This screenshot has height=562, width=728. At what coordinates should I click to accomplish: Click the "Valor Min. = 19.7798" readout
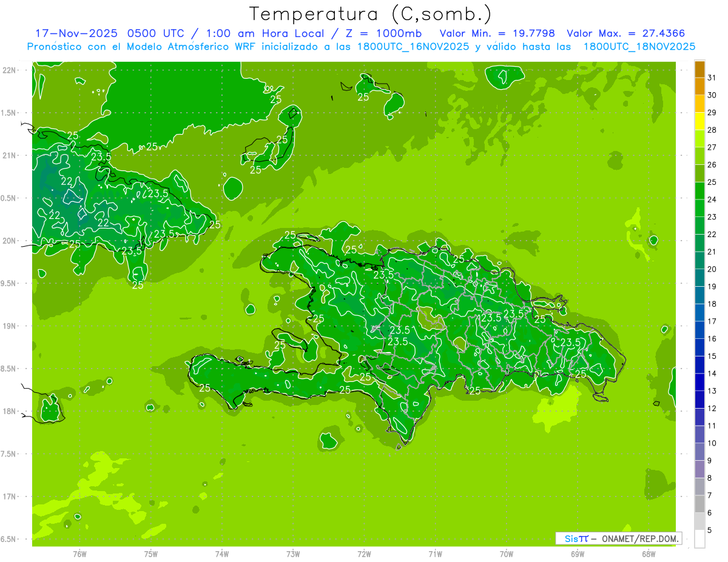coord(497,33)
